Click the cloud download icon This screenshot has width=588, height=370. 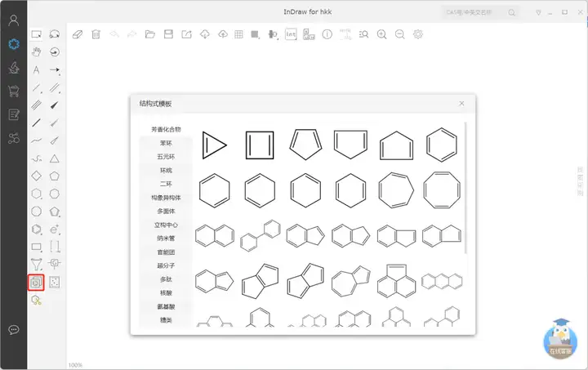(205, 34)
